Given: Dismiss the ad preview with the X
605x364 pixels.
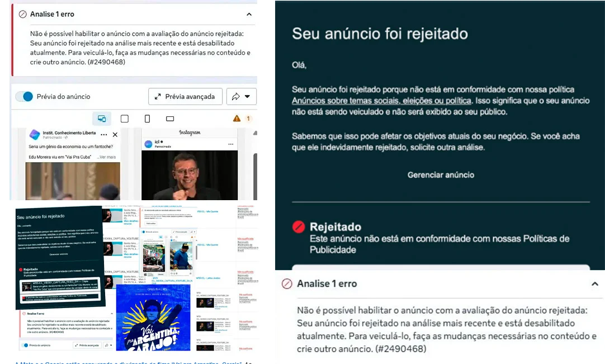Looking at the screenshot, I should pos(114,135).
